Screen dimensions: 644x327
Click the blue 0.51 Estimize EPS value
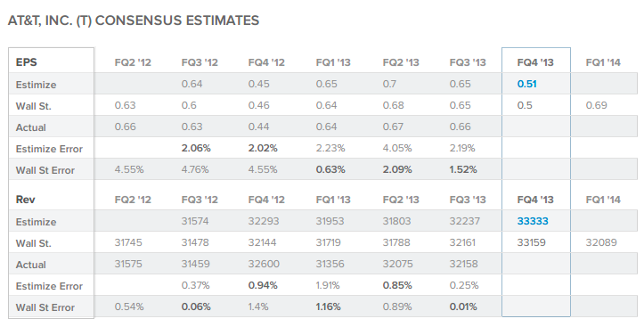coord(527,84)
